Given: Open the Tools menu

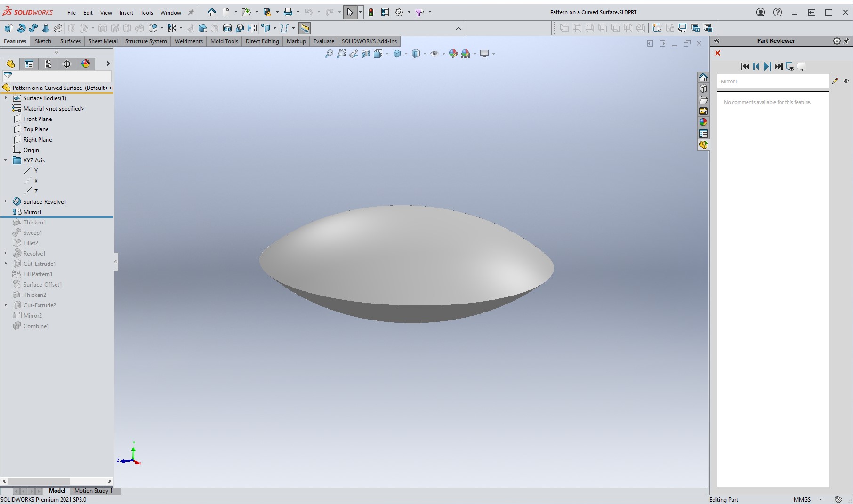Looking at the screenshot, I should (x=147, y=13).
